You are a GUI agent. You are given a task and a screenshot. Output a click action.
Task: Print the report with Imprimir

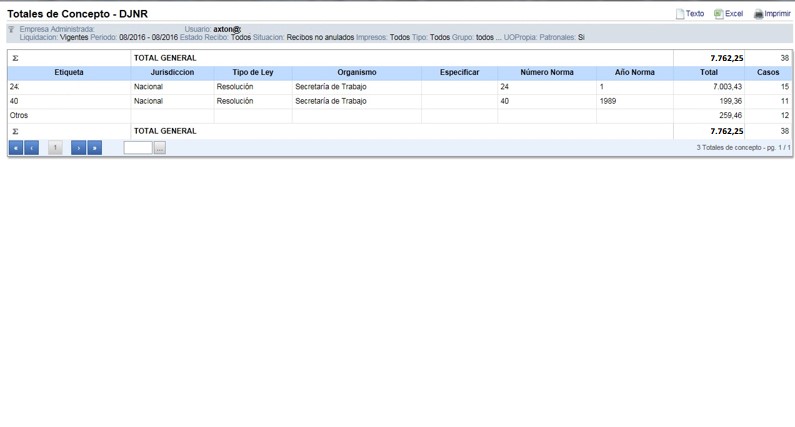point(772,14)
